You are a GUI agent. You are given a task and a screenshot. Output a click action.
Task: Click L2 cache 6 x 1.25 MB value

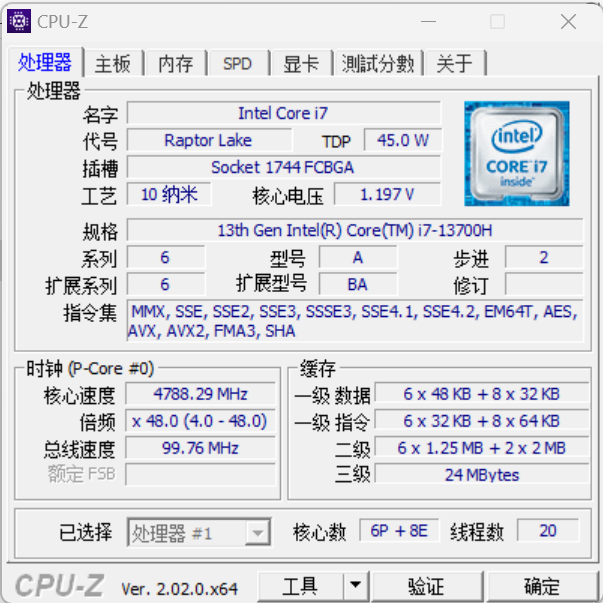pos(481,448)
